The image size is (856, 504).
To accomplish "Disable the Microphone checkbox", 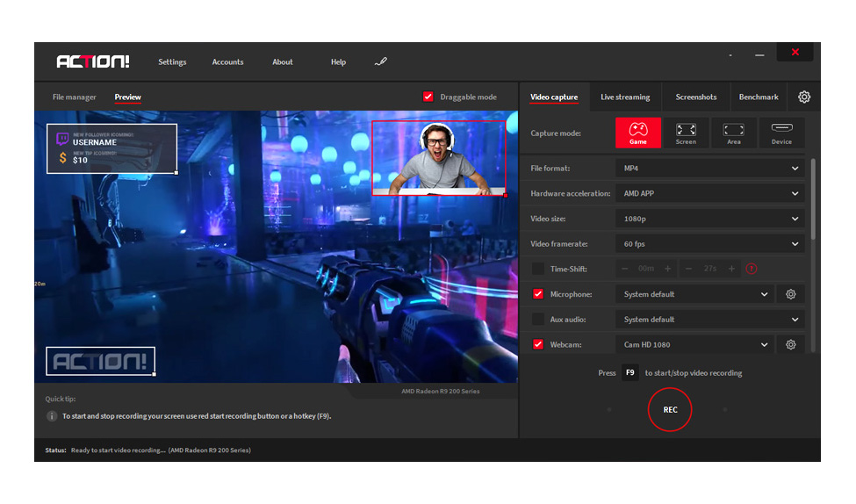I will click(x=537, y=294).
